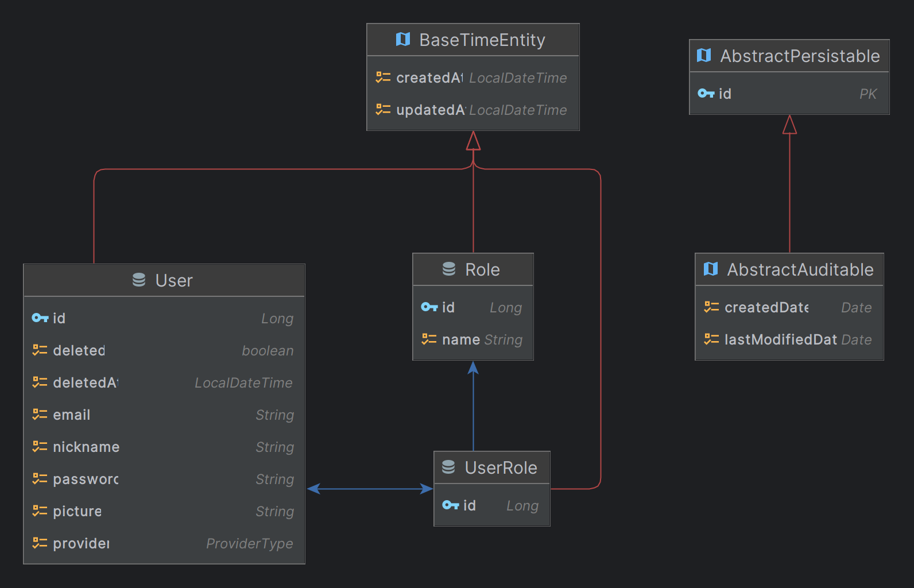Viewport: 914px width, 588px height.
Task: Select the lastModifiedDate field in AbstractAuditable
Action: [x=789, y=339]
